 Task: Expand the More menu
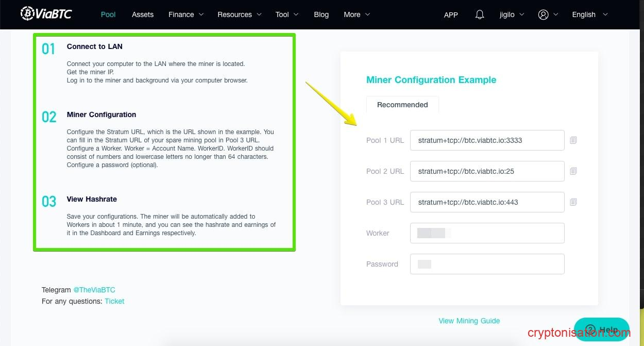coord(357,14)
